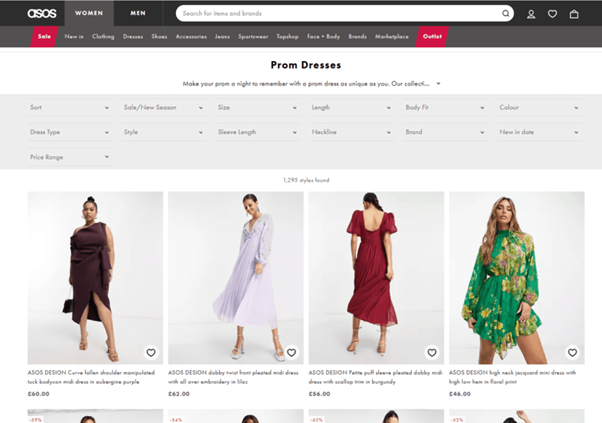
Task: Open the Dress Type filter
Action: 69,132
